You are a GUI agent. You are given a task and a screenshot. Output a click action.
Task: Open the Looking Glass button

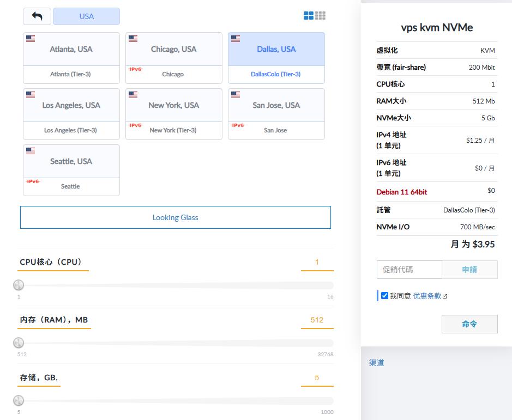pyautogui.click(x=176, y=217)
